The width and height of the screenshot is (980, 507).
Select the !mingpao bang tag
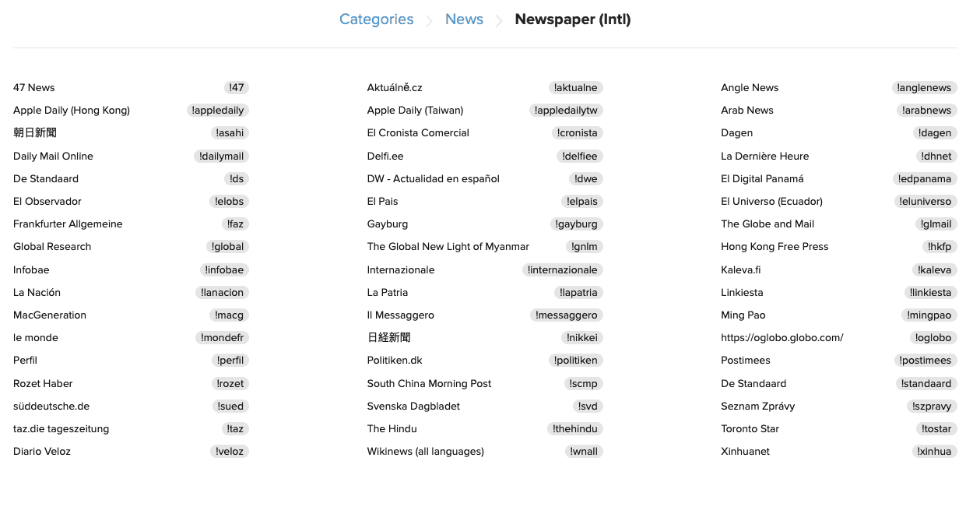coord(929,315)
